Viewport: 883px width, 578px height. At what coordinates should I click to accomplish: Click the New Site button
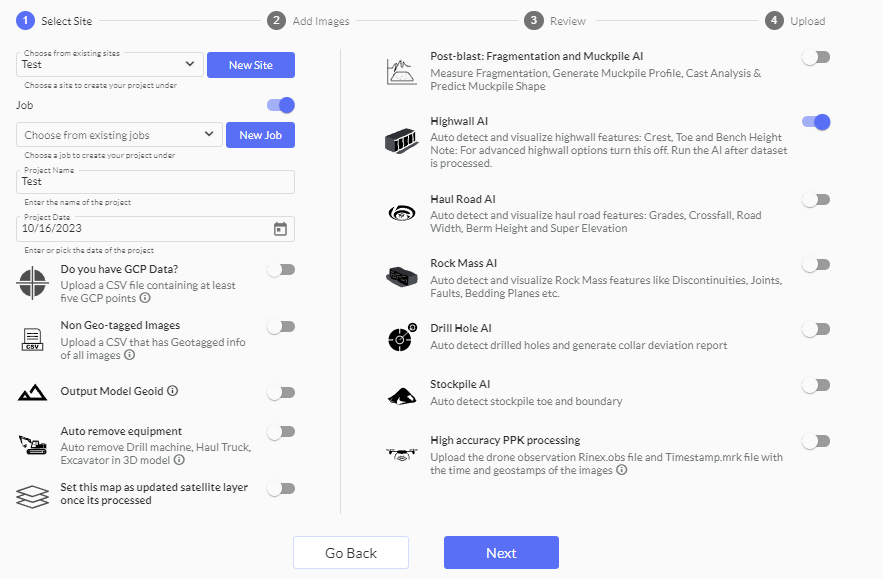pyautogui.click(x=251, y=65)
